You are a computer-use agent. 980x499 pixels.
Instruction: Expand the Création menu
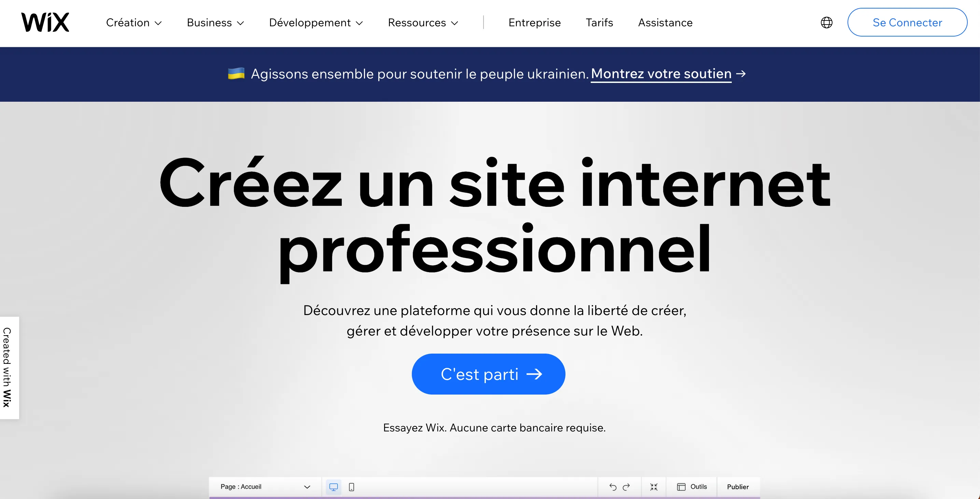pos(134,23)
